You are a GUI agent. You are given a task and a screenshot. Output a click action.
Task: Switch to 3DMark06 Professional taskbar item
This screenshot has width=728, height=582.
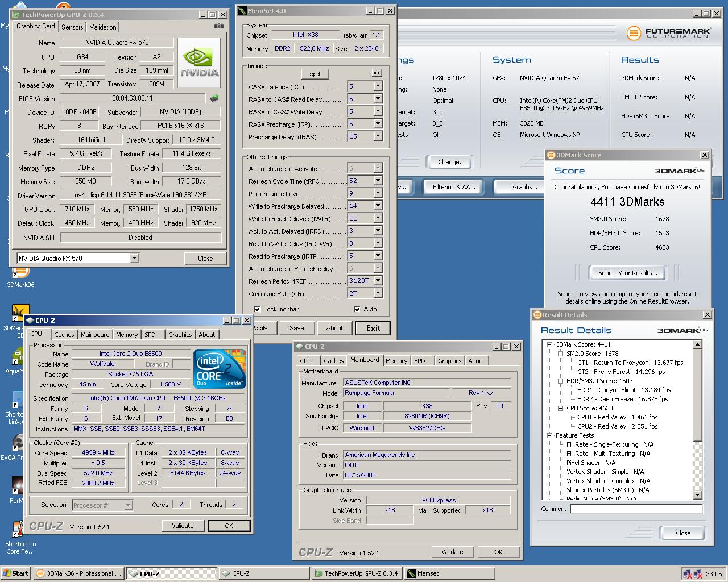tap(78, 573)
